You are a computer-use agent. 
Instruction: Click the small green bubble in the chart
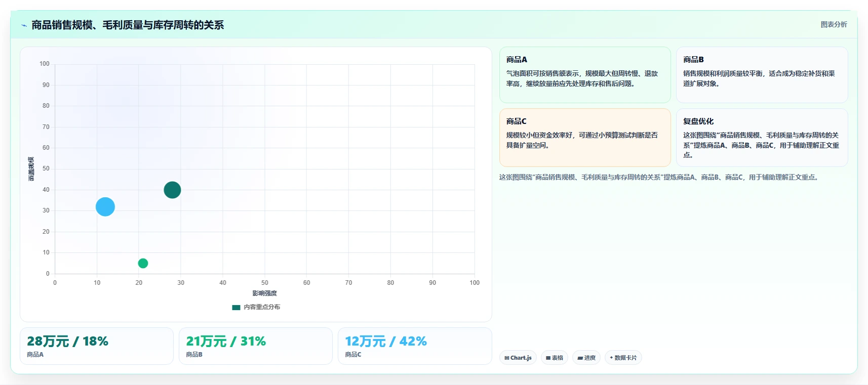click(x=143, y=263)
